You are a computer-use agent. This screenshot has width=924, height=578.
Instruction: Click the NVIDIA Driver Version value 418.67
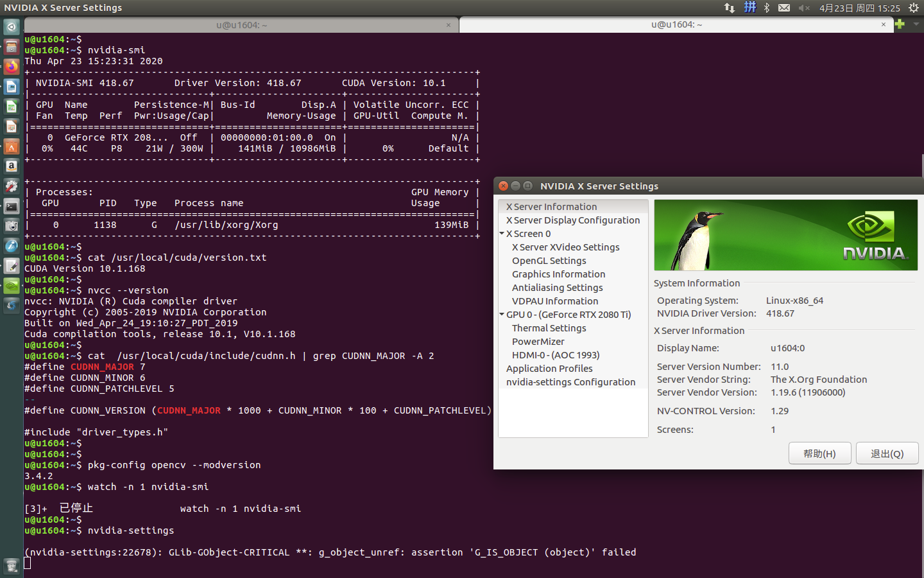click(x=780, y=313)
